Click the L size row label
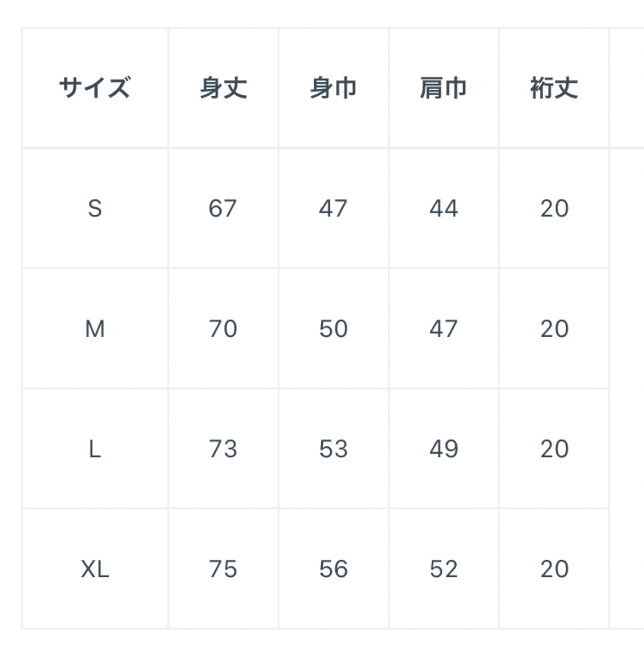The image size is (644, 667). point(95,449)
